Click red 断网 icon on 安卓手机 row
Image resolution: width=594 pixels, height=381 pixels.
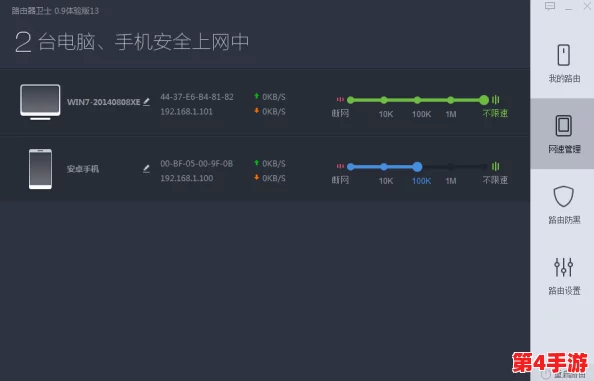pos(340,166)
